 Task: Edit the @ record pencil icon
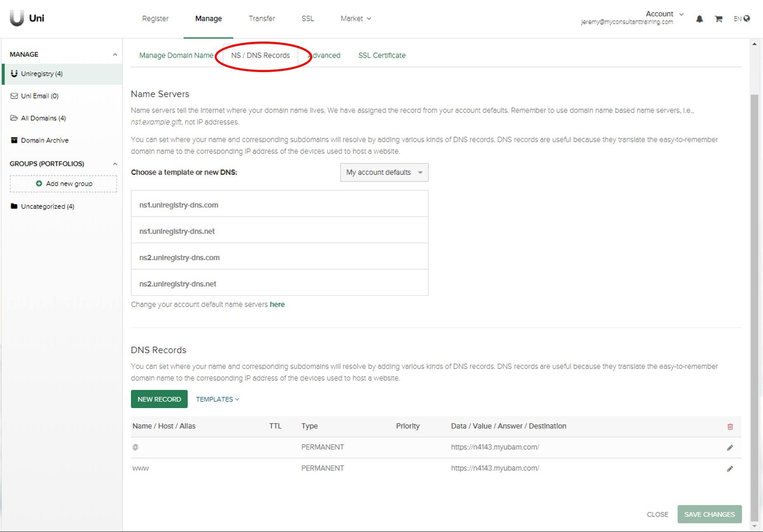tap(730, 448)
